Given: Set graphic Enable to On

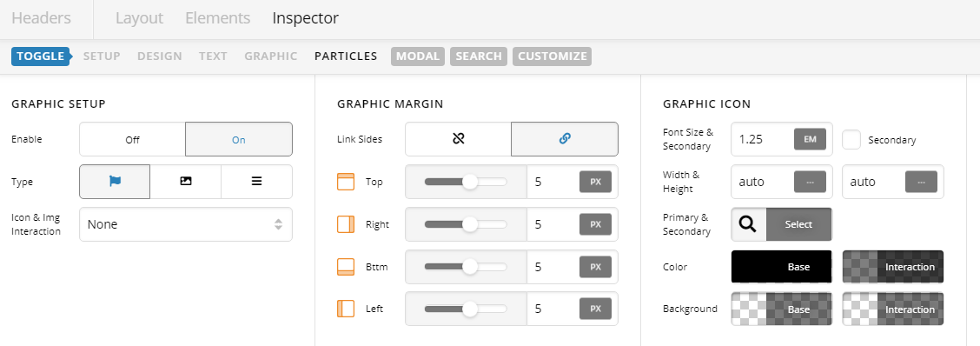Looking at the screenshot, I should (x=239, y=139).
